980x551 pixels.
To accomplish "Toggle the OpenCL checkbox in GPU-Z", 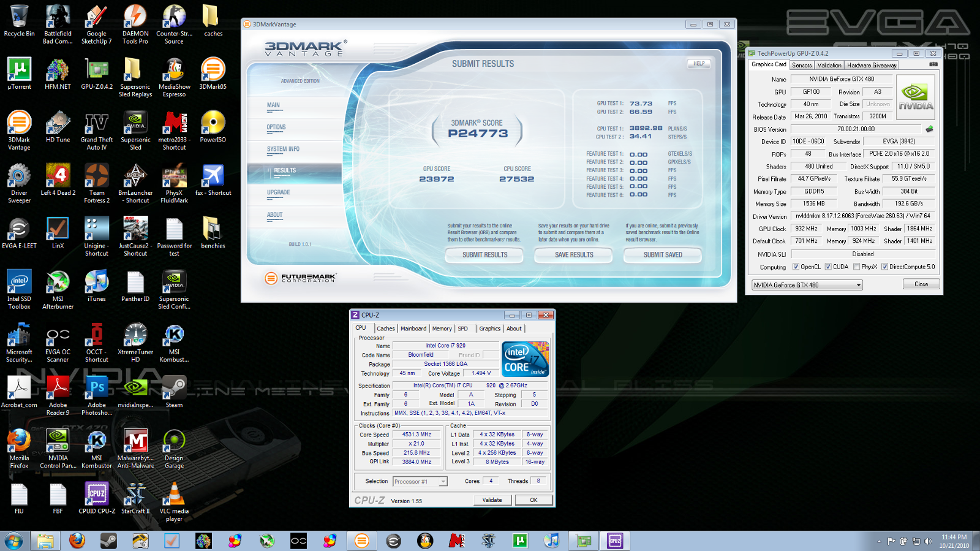I will (x=796, y=267).
